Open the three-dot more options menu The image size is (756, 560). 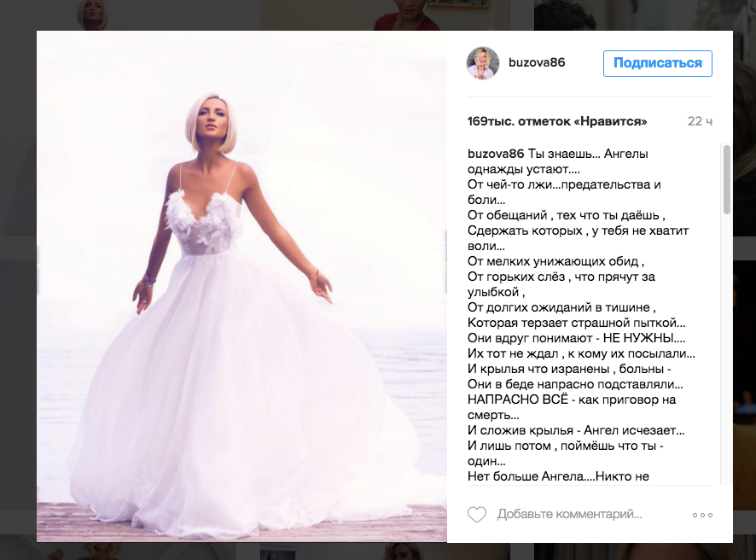[x=702, y=515]
